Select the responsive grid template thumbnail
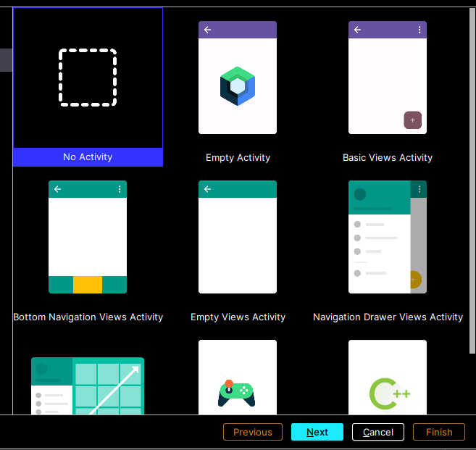Image resolution: width=476 pixels, height=450 pixels. (x=88, y=386)
